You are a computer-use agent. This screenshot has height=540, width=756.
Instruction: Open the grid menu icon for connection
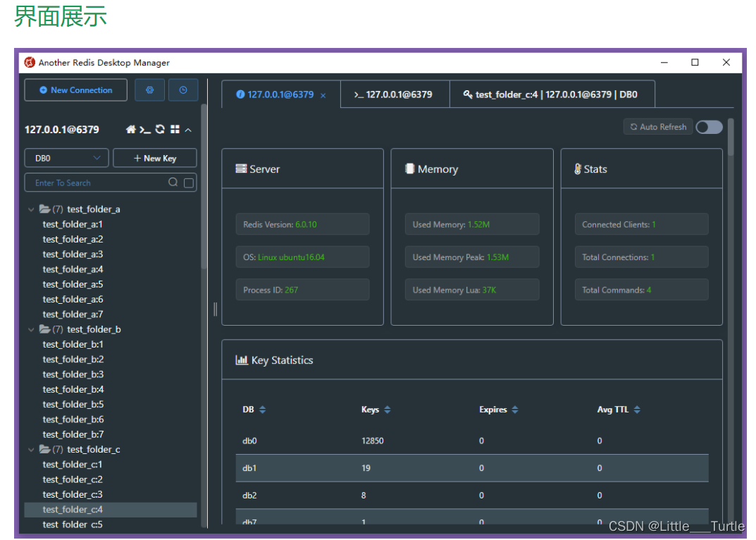[x=175, y=129]
